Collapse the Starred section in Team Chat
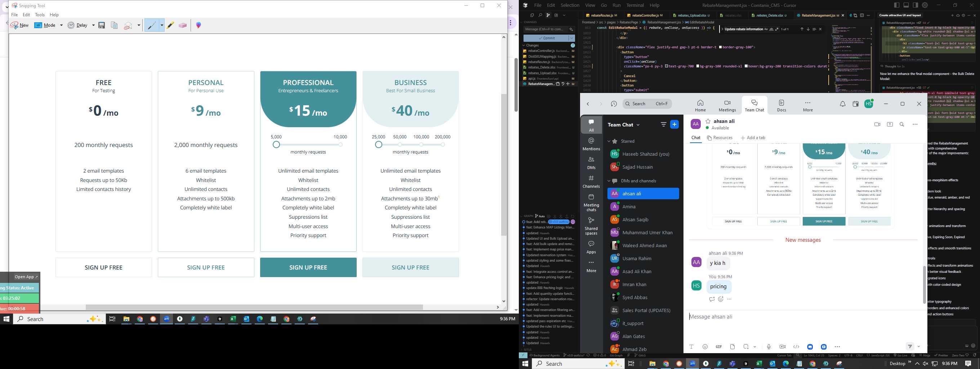Image resolution: width=980 pixels, height=369 pixels. coord(609,141)
